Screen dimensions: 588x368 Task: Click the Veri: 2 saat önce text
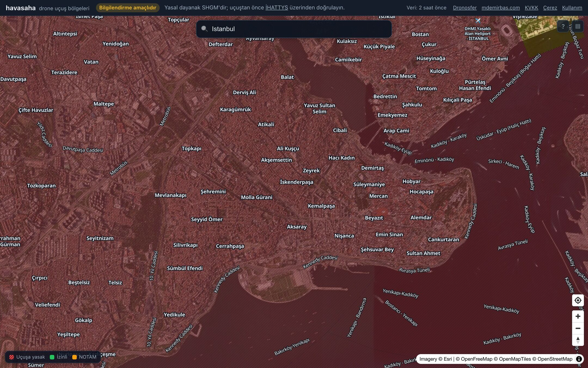(x=426, y=8)
